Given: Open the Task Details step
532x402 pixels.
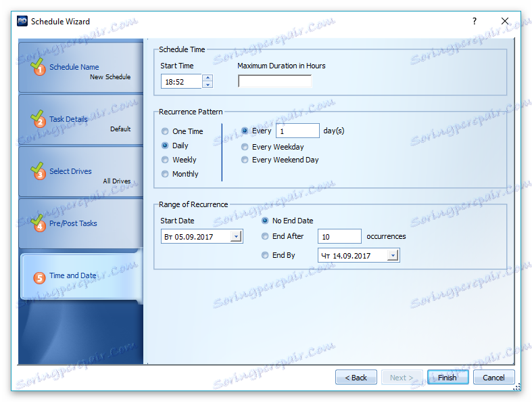Looking at the screenshot, I should pos(80,119).
